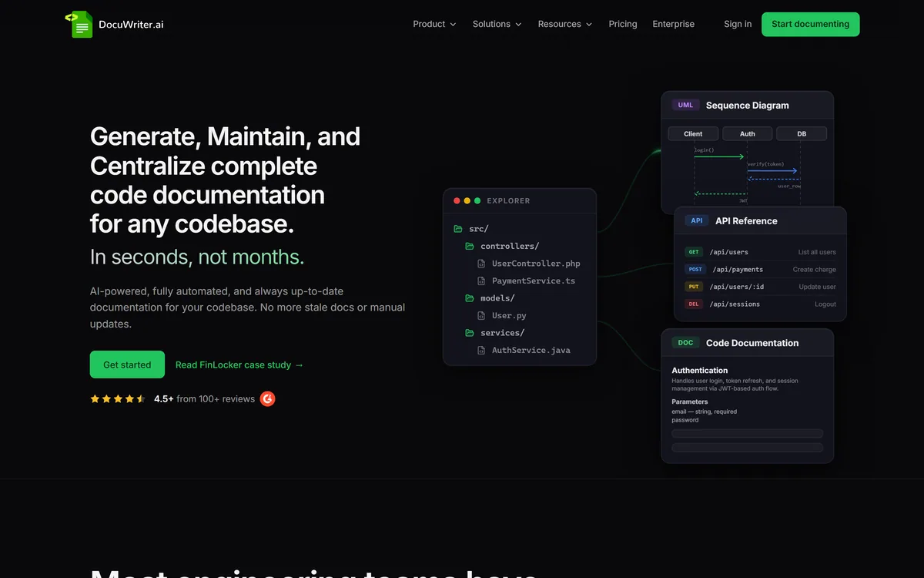The image size is (924, 578).
Task: Click the src/ folder name
Action: coord(479,229)
